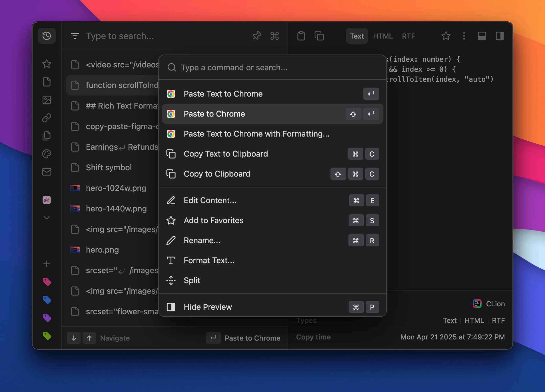Switch to the HTML preview tab
Image resolution: width=545 pixels, height=392 pixels.
coord(383,36)
